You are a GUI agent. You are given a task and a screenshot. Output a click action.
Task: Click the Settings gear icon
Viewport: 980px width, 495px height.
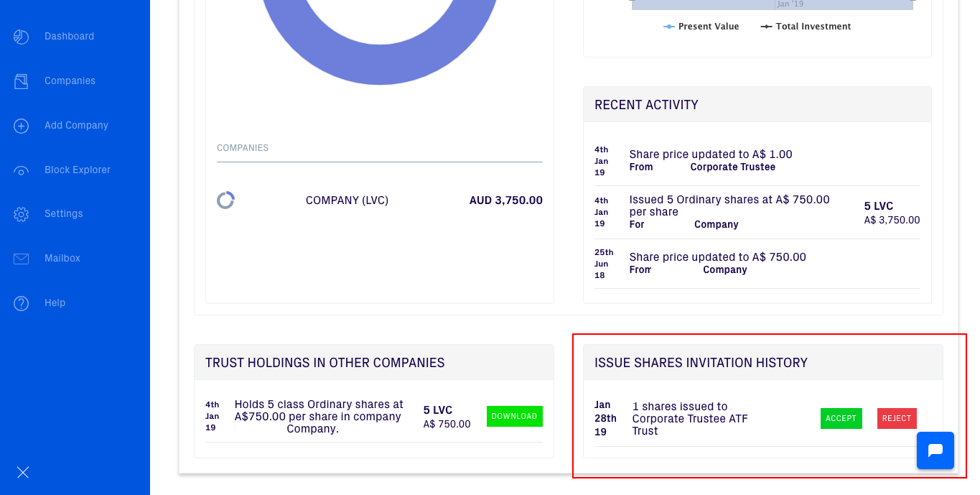22,214
